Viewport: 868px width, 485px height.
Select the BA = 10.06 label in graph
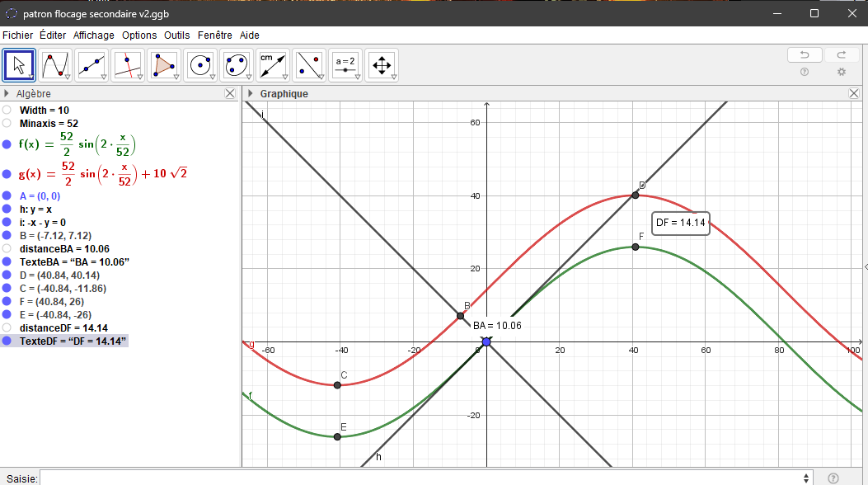click(x=497, y=326)
